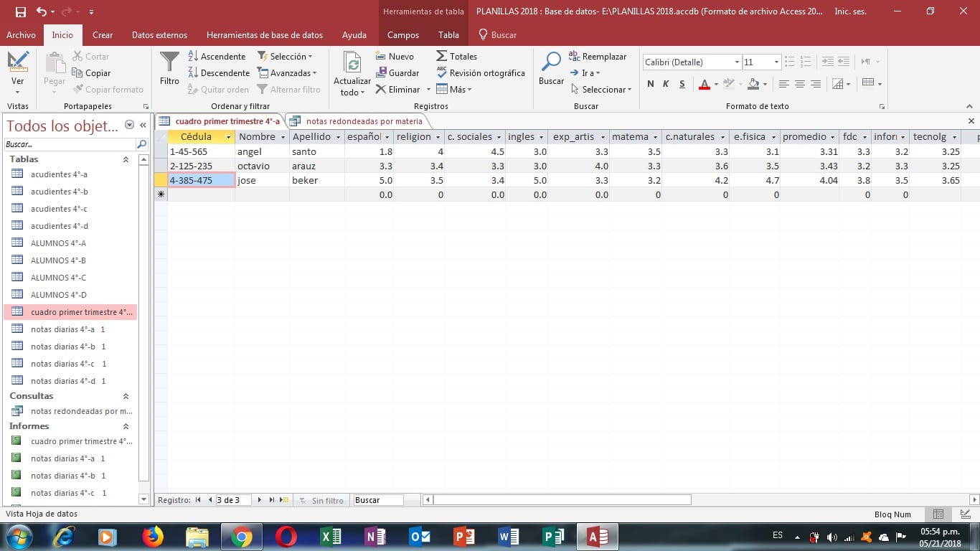
Task: Click the Eliminar record icon
Action: point(380,89)
